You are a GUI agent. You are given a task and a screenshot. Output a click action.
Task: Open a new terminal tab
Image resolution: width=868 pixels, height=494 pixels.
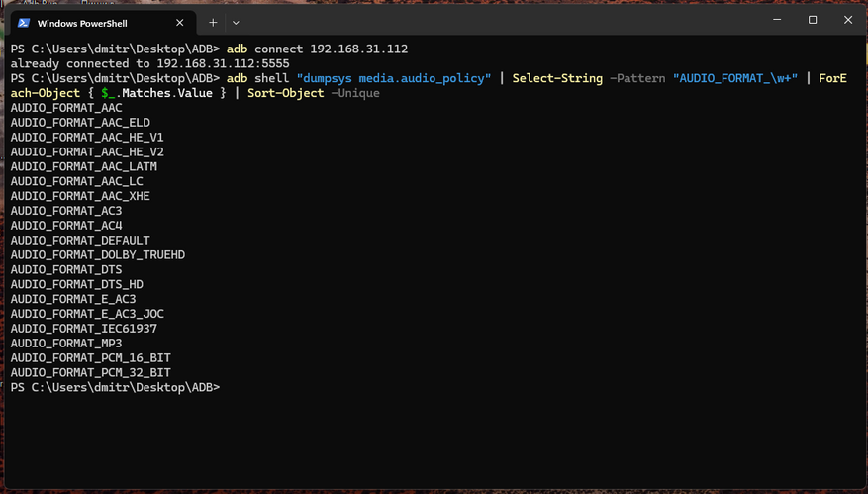point(213,22)
